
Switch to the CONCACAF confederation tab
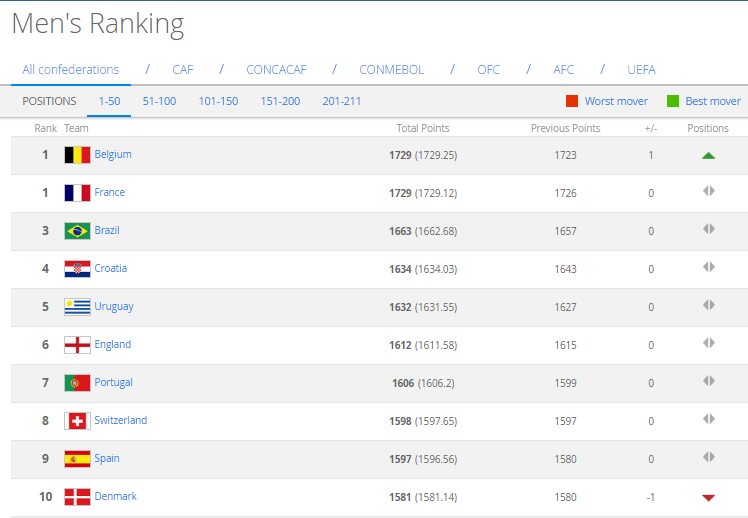[276, 70]
